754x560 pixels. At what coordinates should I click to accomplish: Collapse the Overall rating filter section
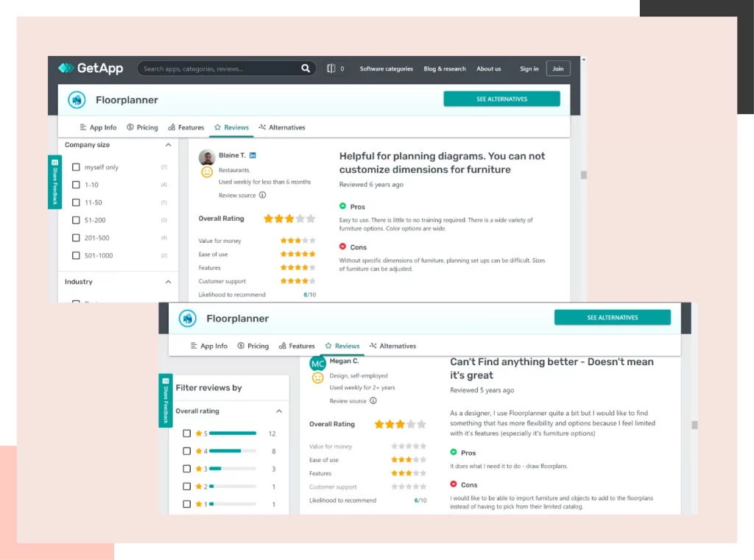coord(279,411)
